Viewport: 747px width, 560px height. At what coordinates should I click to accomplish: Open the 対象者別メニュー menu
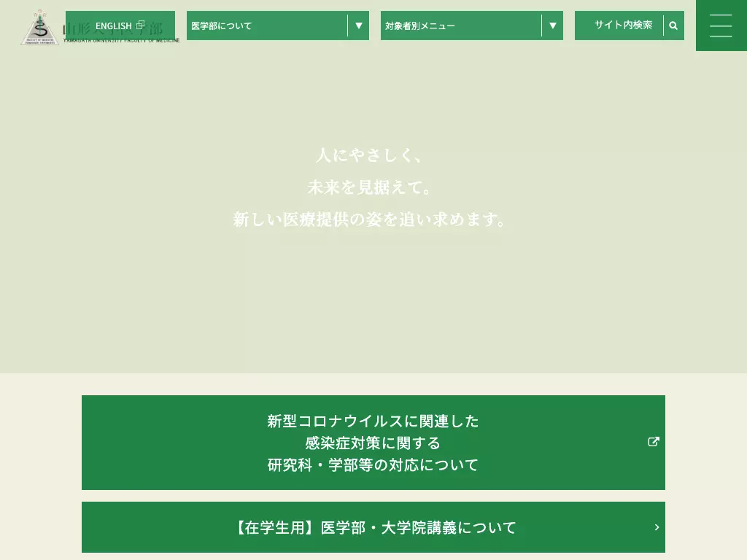[x=472, y=26]
